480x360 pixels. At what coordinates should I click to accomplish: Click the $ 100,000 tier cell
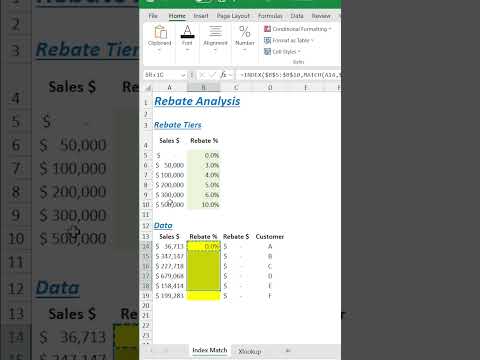click(170, 175)
